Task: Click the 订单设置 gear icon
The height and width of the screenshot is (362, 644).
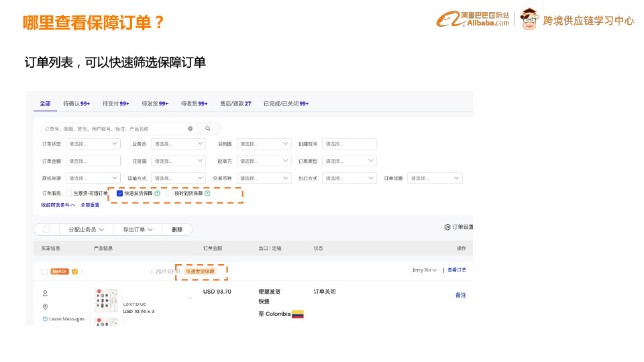Action: point(447,227)
